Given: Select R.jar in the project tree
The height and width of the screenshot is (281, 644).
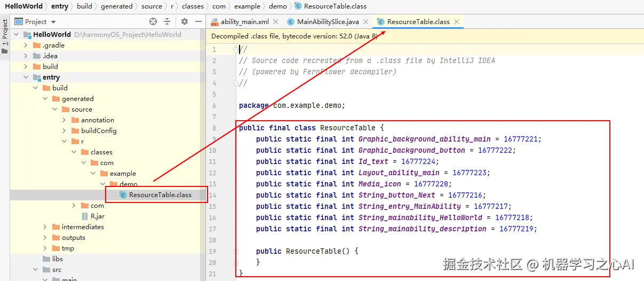Looking at the screenshot, I should [x=97, y=216].
